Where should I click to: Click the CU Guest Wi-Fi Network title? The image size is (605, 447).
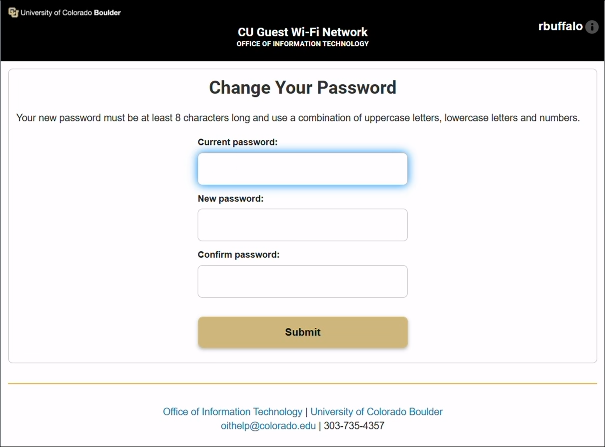302,32
